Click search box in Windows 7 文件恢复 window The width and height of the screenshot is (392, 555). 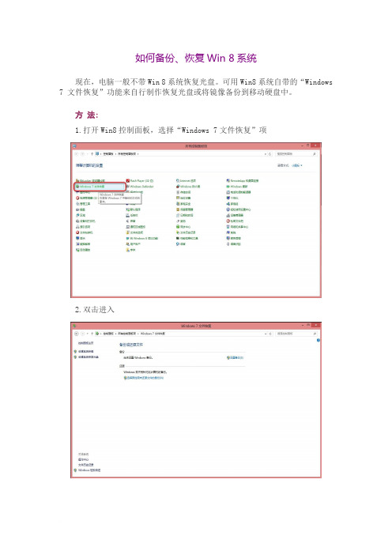[296, 334]
